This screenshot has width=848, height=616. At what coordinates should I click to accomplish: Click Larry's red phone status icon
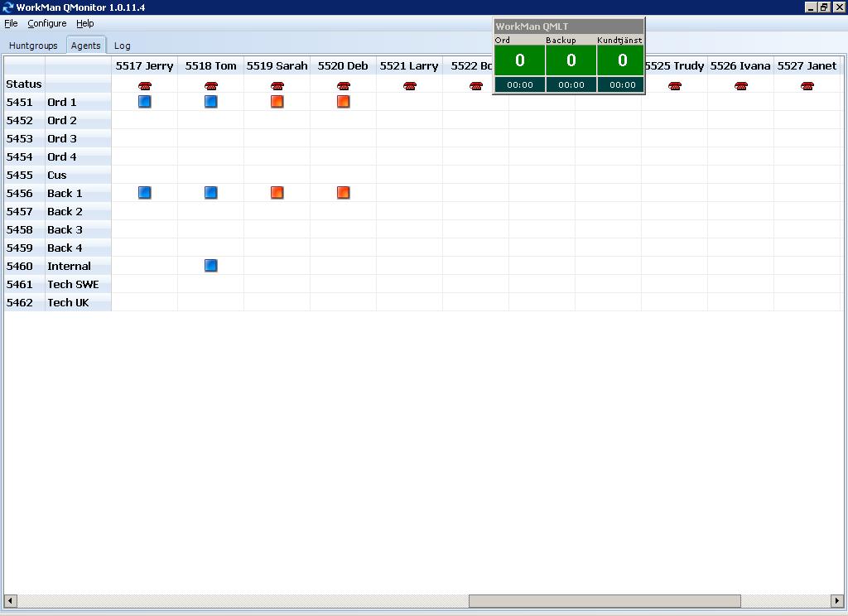tap(410, 85)
